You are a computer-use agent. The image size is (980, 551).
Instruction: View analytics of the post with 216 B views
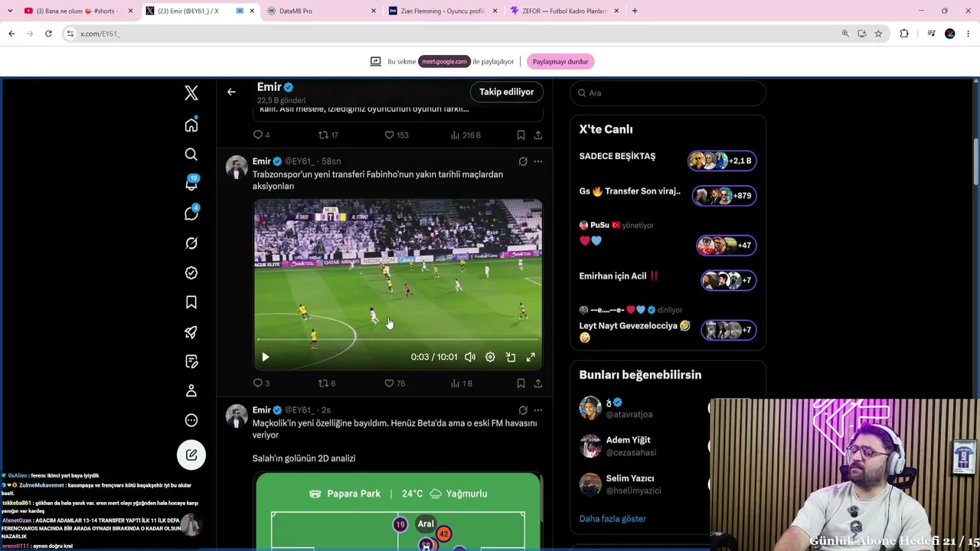click(465, 135)
